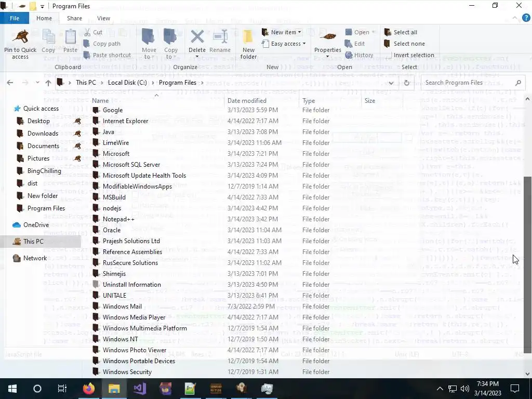Go up one folder level
This screenshot has height=399, width=532.
click(48, 83)
